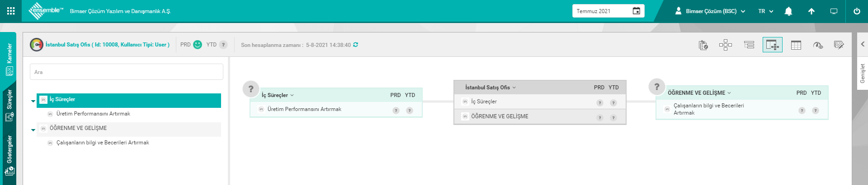This screenshot has width=868, height=185.
Task: Click the Temmuz 2021 date field
Action: (608, 11)
